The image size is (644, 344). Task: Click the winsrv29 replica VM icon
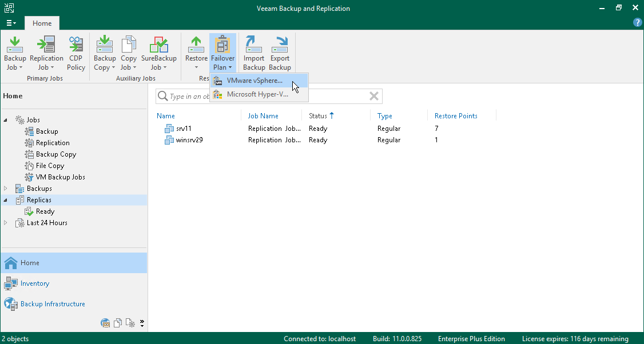(169, 141)
